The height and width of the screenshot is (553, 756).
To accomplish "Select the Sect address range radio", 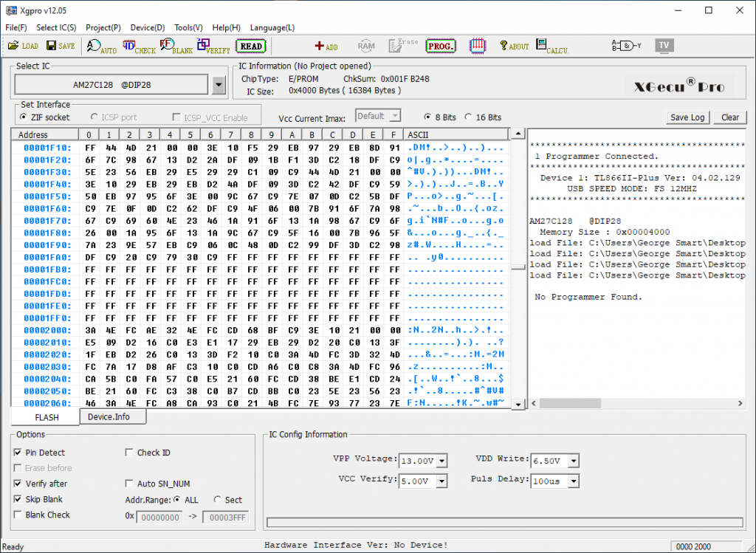I will 217,500.
